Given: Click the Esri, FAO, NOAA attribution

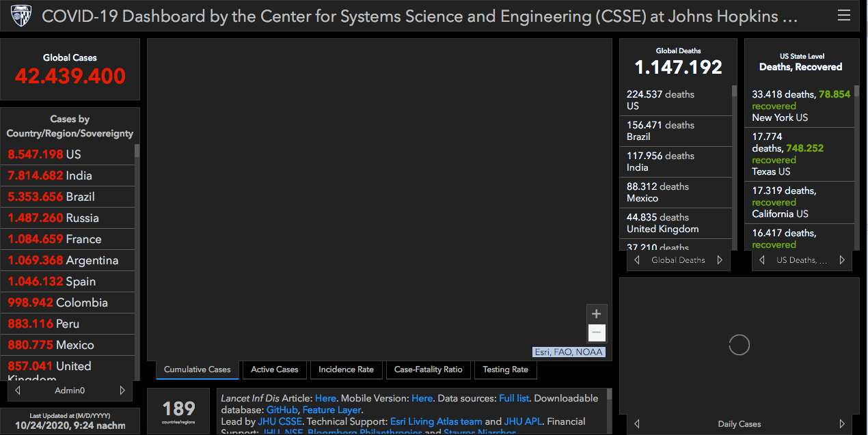Looking at the screenshot, I should coord(569,352).
